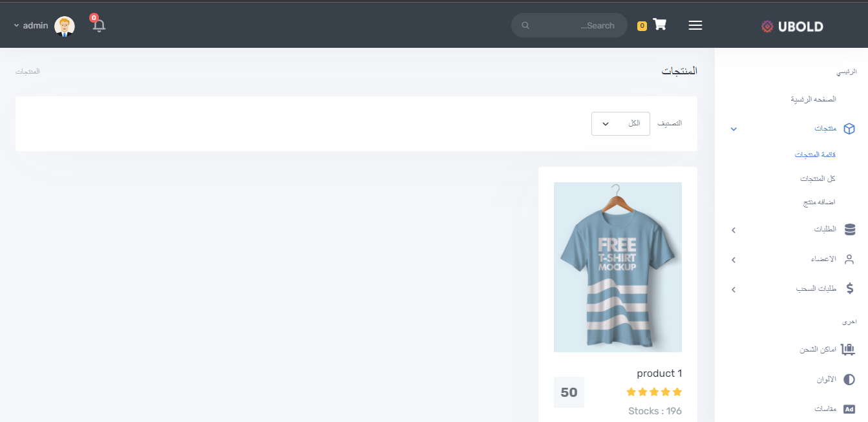
Task: Click the colors half-circle icon
Action: 849,379
